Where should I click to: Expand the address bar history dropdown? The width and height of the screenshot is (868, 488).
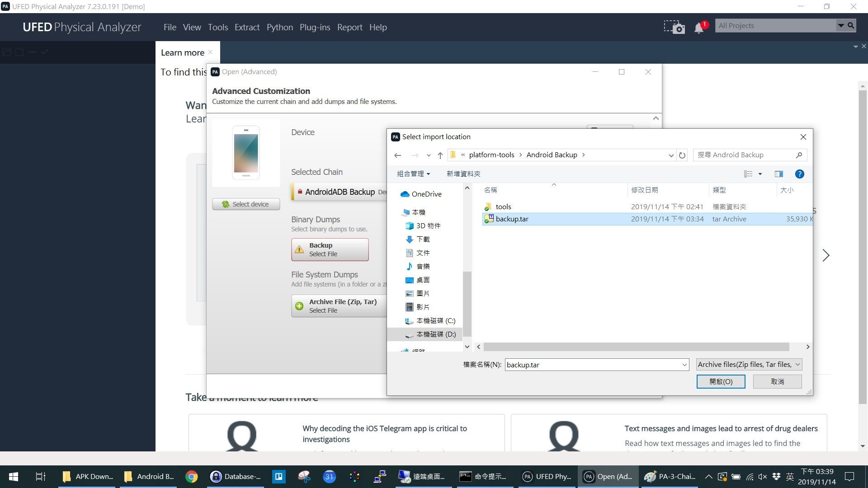[x=671, y=155]
